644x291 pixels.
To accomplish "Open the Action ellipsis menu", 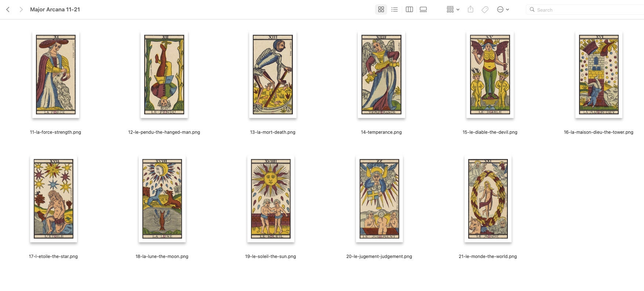I will [x=503, y=10].
